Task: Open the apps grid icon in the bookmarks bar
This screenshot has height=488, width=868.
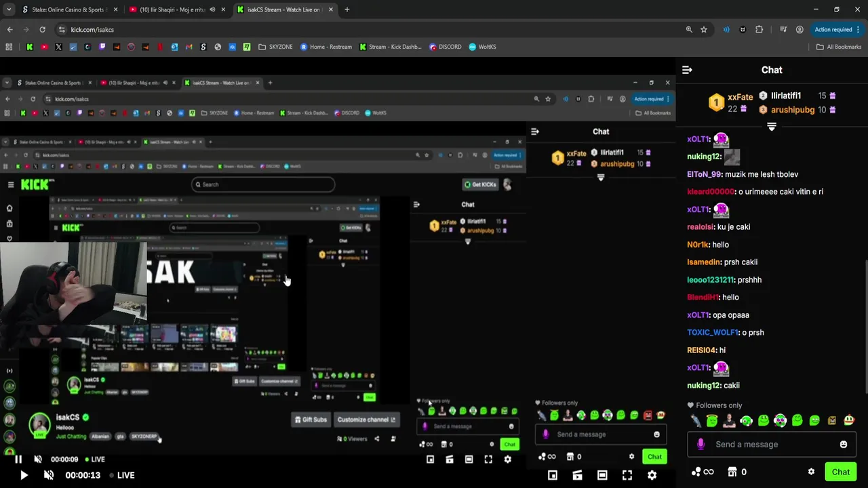Action: click(9, 47)
